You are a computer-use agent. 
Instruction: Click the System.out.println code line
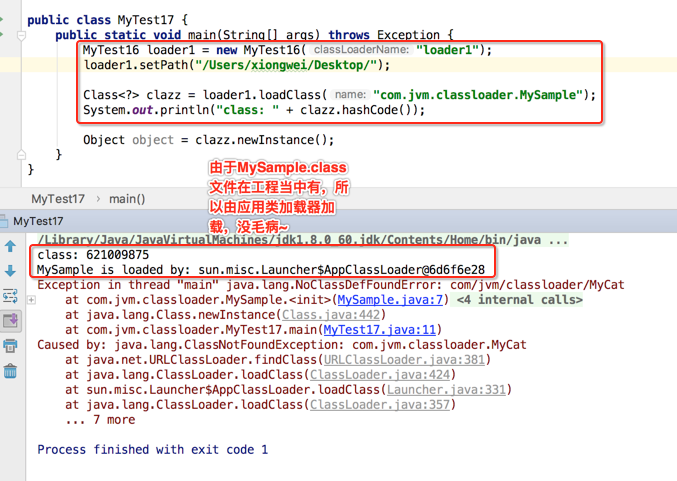[x=254, y=110]
